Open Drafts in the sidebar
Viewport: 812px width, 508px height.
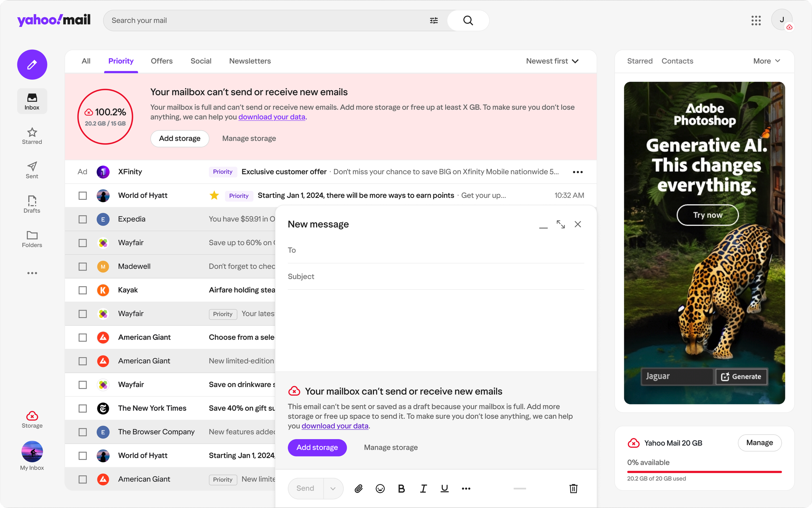[x=32, y=204]
